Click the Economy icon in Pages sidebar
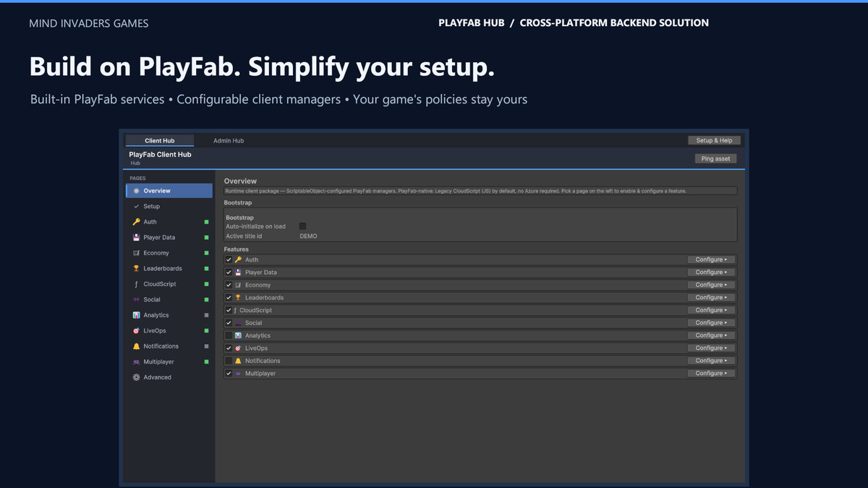 [137, 253]
